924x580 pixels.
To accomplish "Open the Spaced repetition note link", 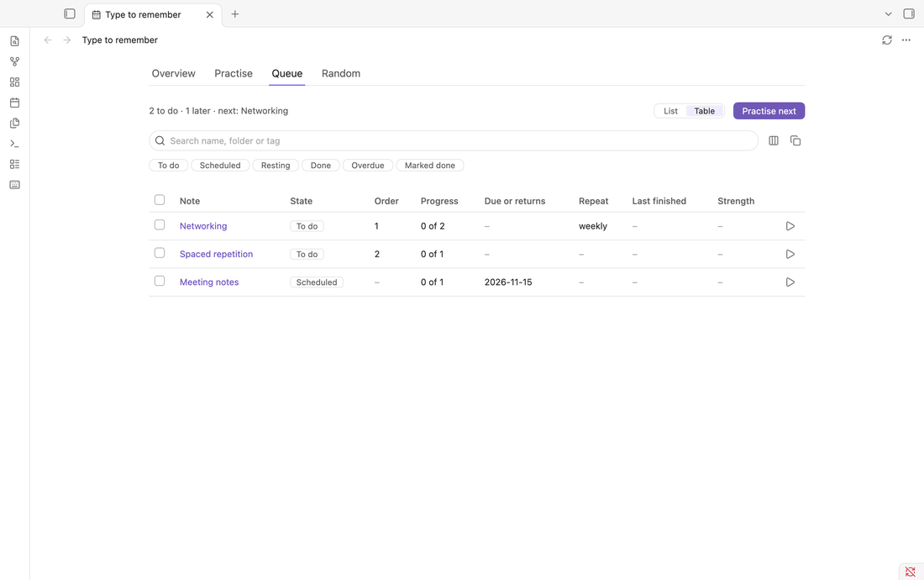I will pyautogui.click(x=216, y=254).
